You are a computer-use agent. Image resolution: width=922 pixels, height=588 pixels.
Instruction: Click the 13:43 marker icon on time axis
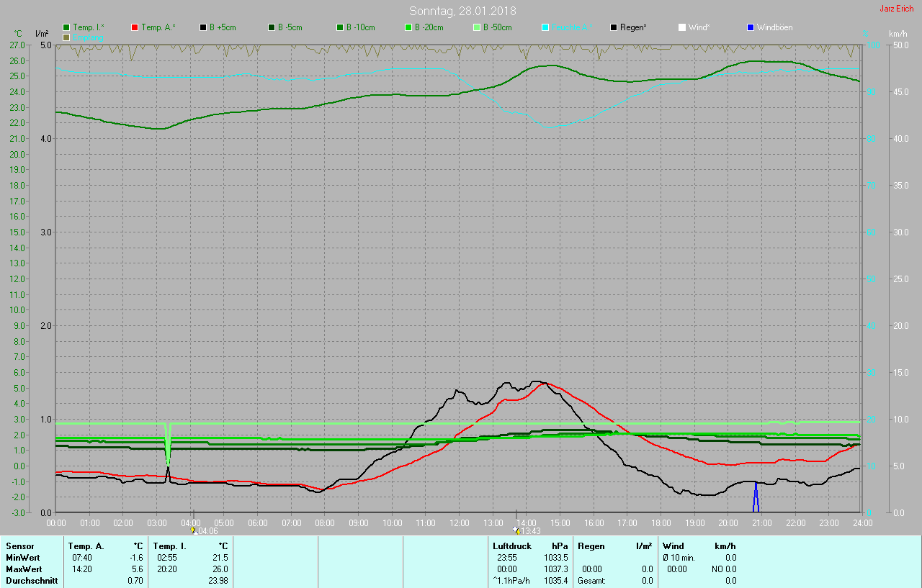click(x=516, y=530)
